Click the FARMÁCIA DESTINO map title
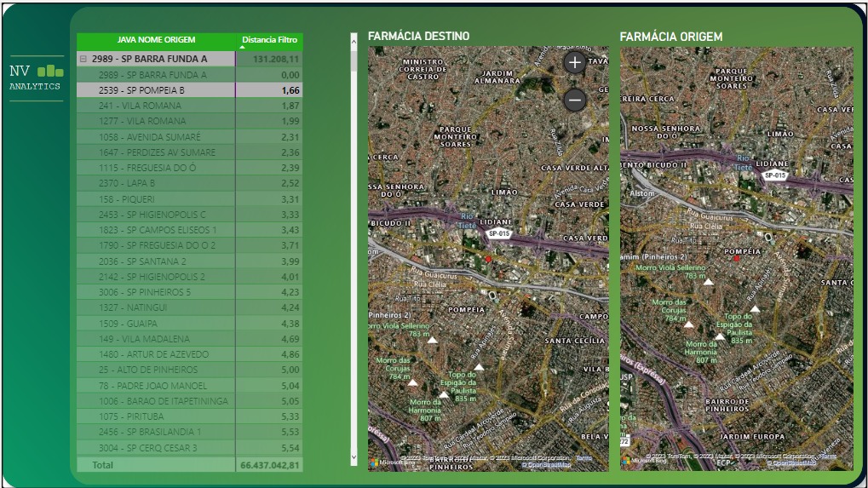The width and height of the screenshot is (868, 488). pyautogui.click(x=418, y=36)
